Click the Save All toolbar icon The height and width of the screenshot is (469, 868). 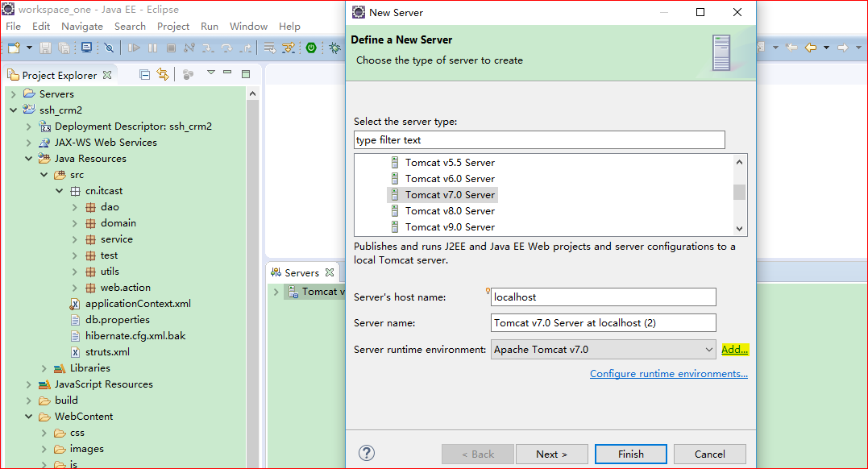click(x=64, y=48)
